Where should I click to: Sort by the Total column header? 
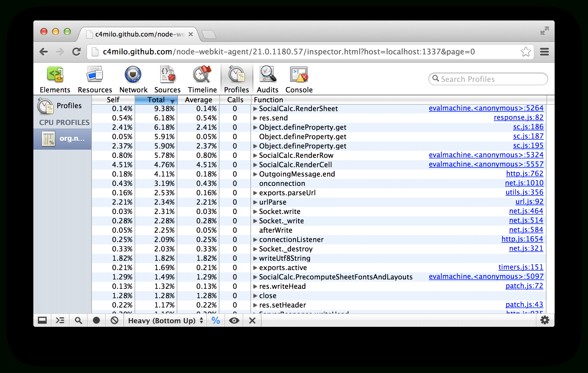point(156,100)
